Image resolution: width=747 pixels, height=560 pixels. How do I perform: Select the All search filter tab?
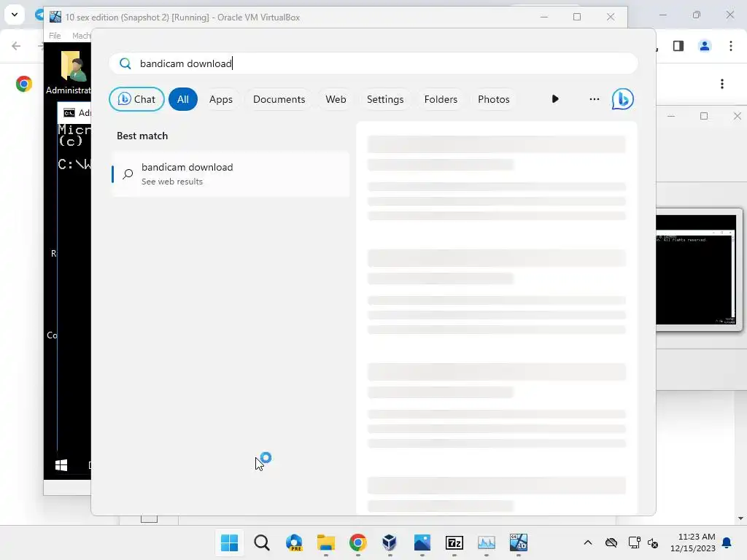click(x=183, y=99)
